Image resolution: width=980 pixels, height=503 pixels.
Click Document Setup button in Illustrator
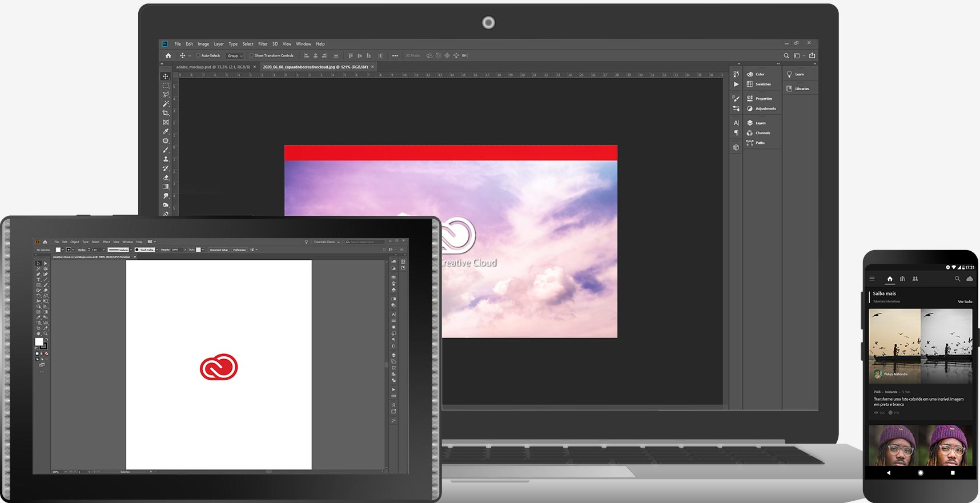click(x=219, y=250)
